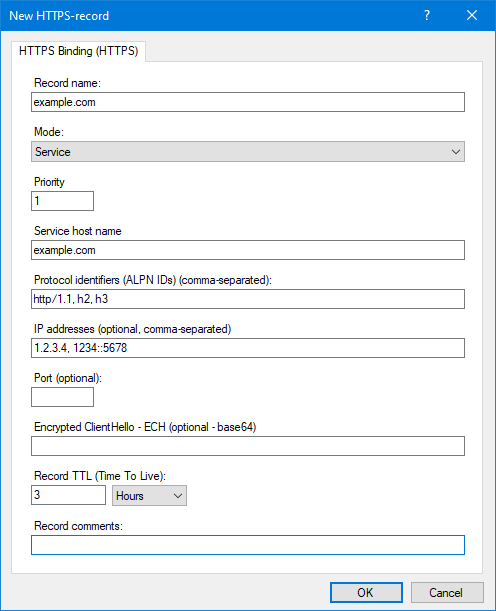
Task: Confirm the record with OK button
Action: [x=366, y=593]
